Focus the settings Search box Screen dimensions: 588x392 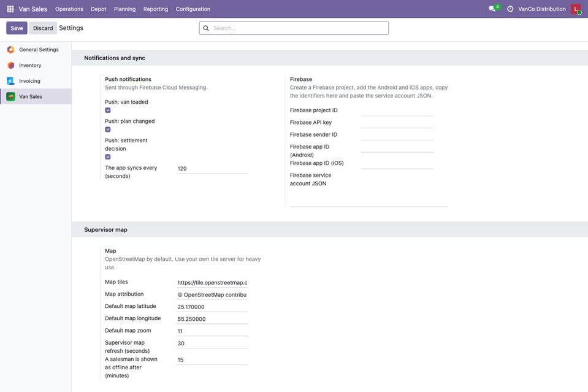click(294, 28)
